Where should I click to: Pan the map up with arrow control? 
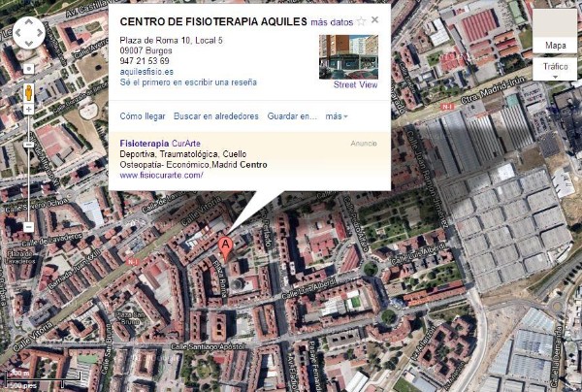coord(29,22)
